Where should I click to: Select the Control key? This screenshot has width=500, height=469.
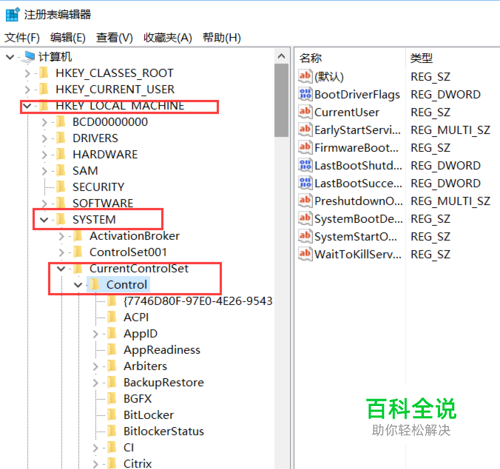tap(127, 285)
